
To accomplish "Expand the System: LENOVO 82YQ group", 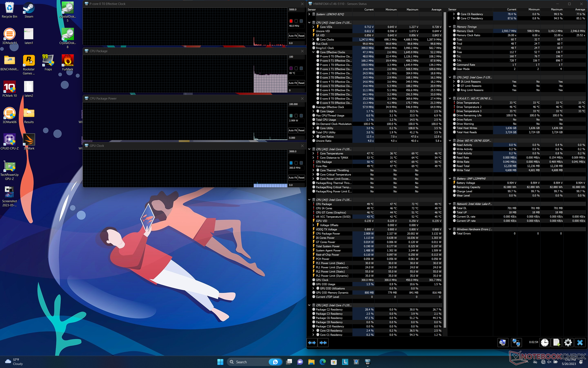I will 309,14.
